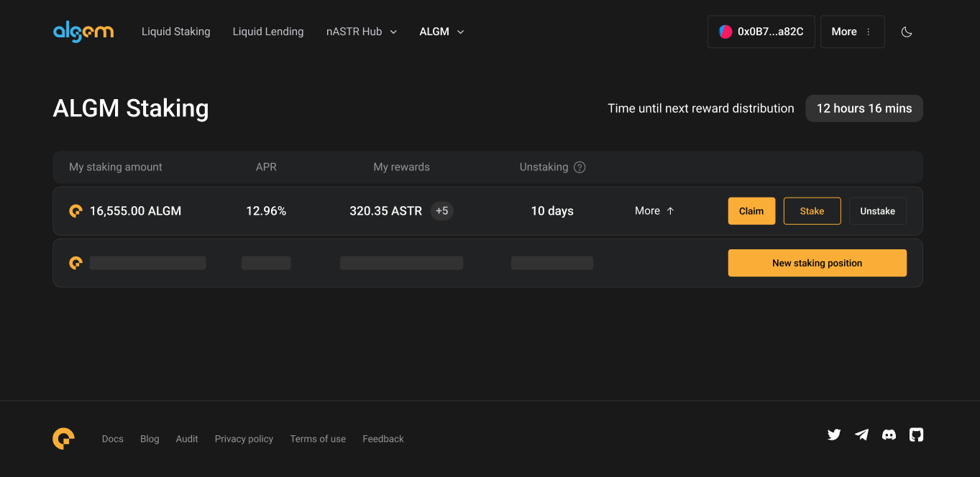
Task: Click the My staking amount column header
Action: point(116,167)
